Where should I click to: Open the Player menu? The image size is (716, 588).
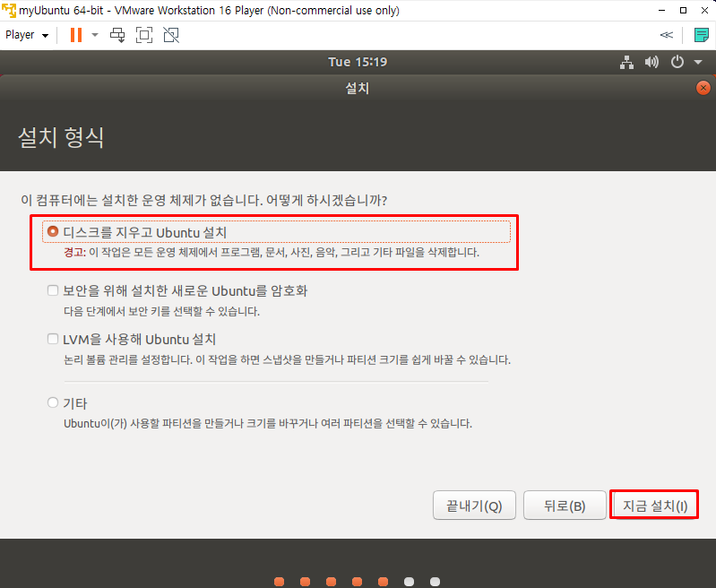[27, 35]
